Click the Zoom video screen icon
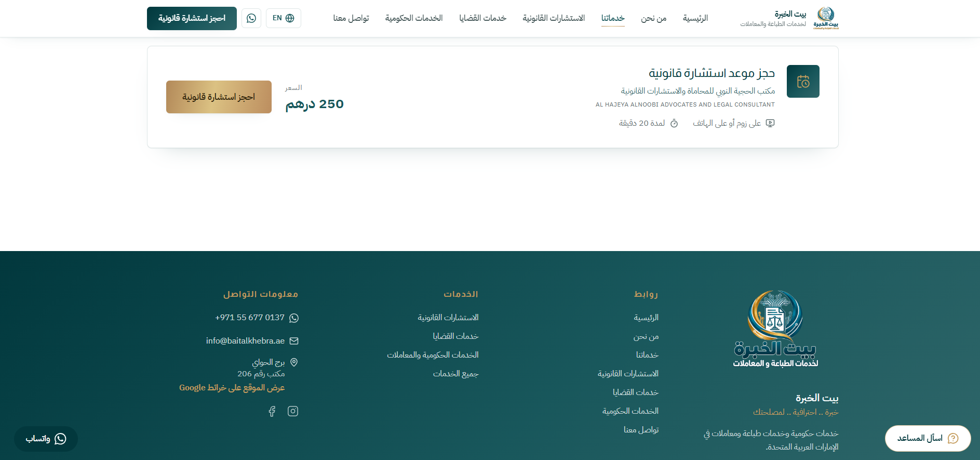980x460 pixels. pos(770,123)
